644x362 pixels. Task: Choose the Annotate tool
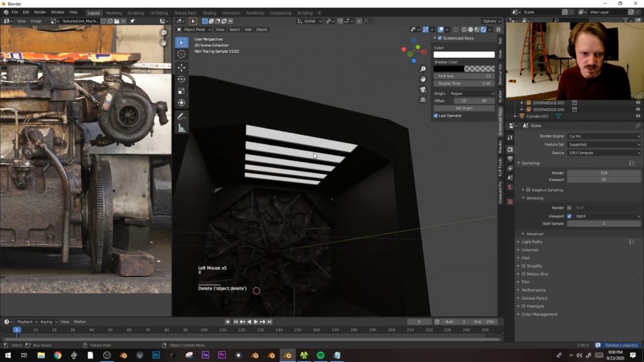[x=181, y=116]
